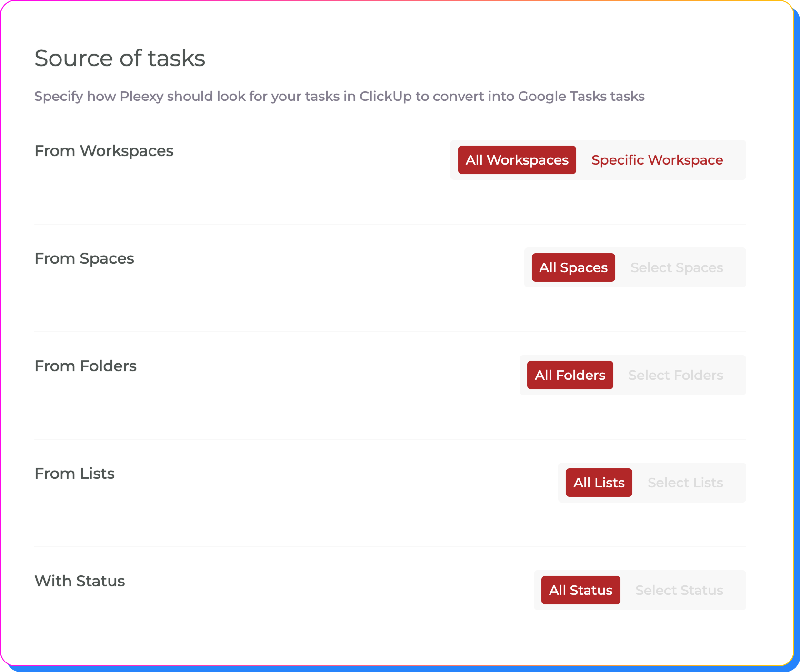
Task: Select the All Workspaces option
Action: click(x=517, y=160)
